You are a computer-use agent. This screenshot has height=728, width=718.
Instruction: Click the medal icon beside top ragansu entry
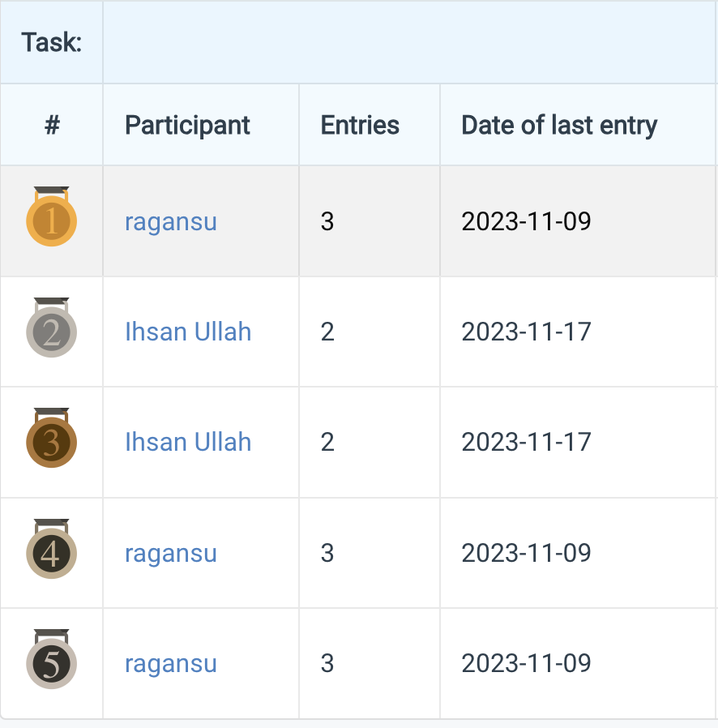pyautogui.click(x=50, y=221)
